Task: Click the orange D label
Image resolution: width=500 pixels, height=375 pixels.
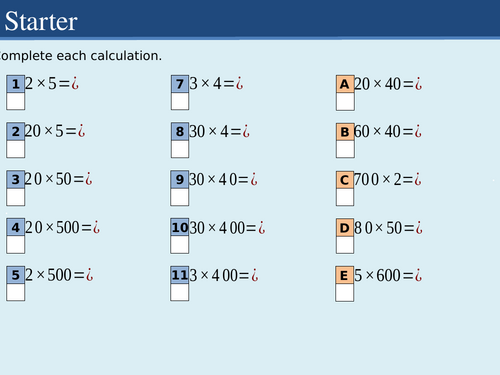Action: [345, 228]
